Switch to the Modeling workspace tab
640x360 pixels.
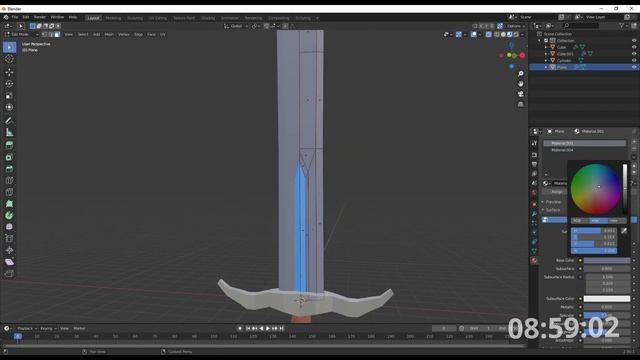pyautogui.click(x=113, y=18)
